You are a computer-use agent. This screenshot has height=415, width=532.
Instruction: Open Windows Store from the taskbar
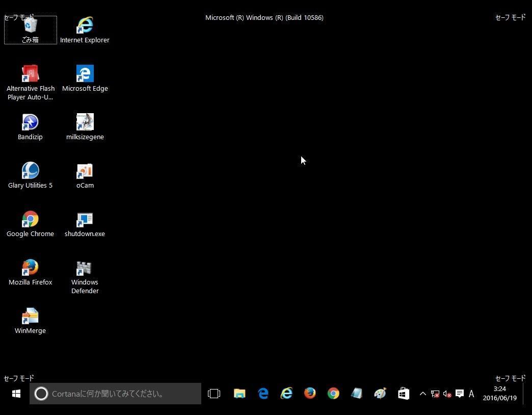coord(404,394)
